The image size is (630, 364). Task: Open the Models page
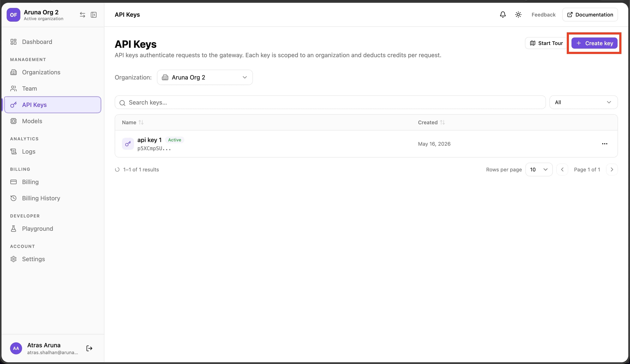tap(53, 121)
